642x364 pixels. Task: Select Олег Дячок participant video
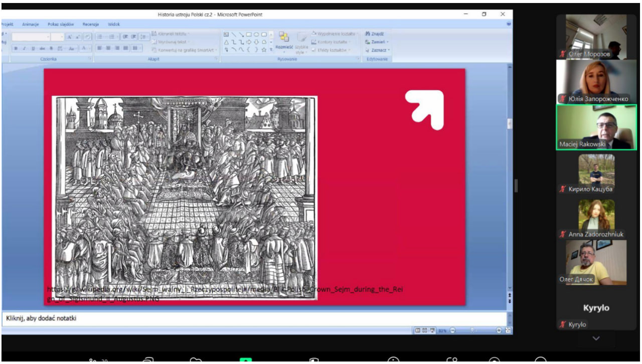[596, 262]
